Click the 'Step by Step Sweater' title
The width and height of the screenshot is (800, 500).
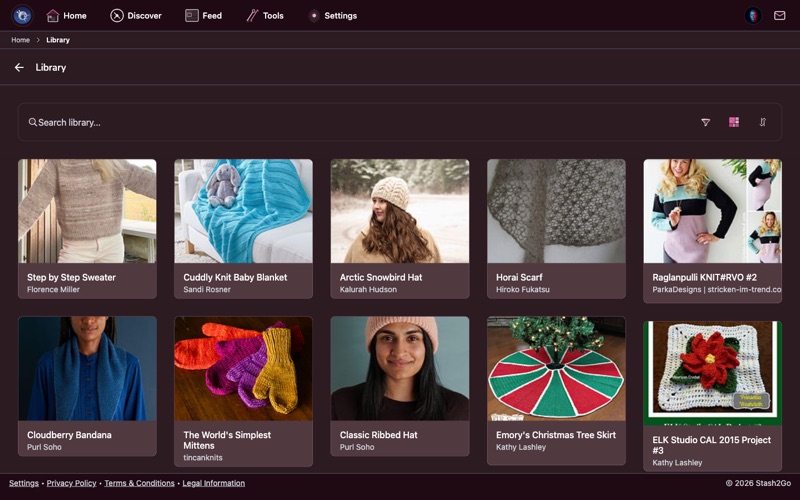pos(71,278)
